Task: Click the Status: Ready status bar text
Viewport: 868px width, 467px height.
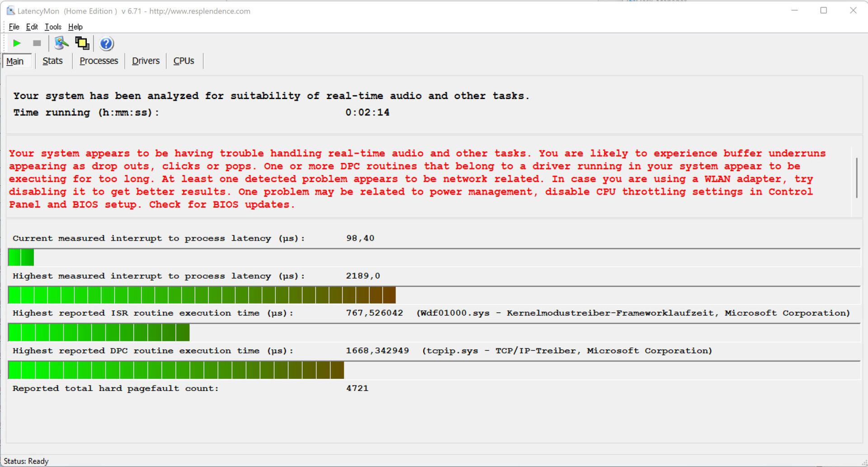Action: (26, 461)
